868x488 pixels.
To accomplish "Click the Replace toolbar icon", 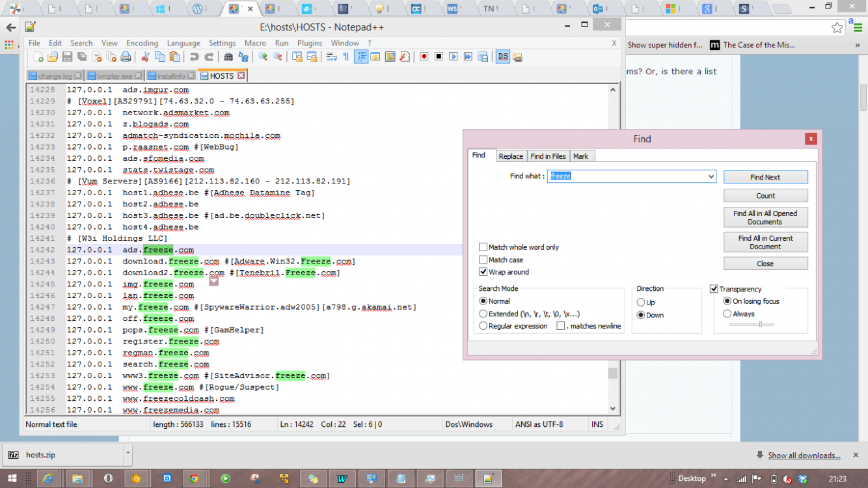I will 243,57.
